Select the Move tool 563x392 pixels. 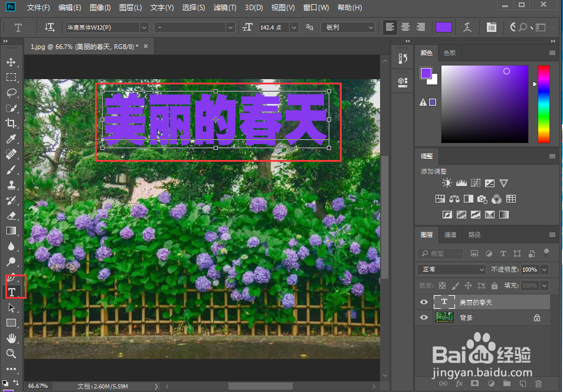click(x=11, y=62)
